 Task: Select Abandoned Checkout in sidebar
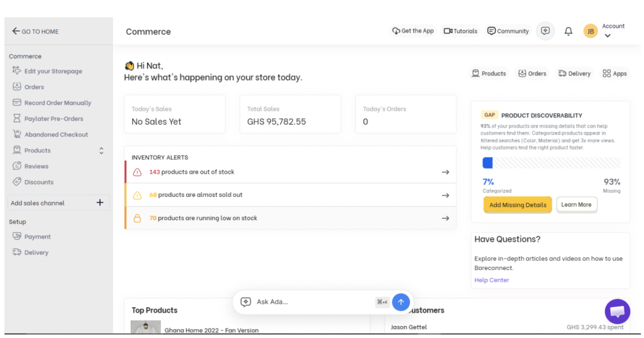56,135
